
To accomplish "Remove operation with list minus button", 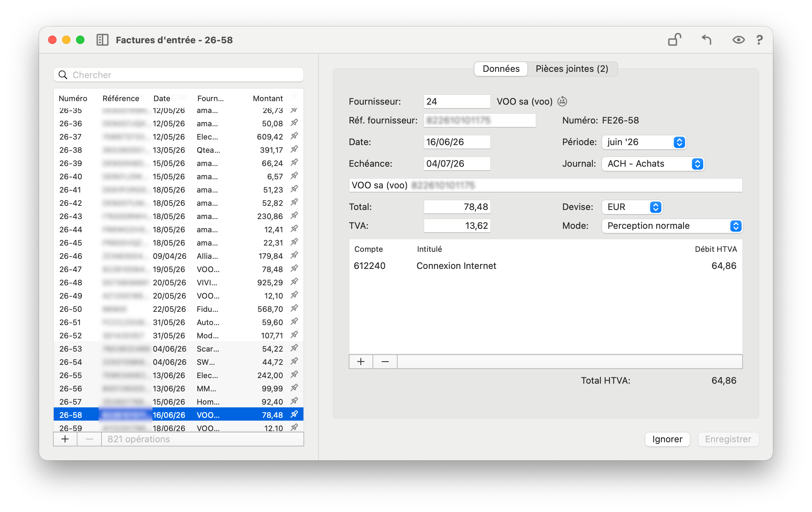I will pyautogui.click(x=89, y=439).
